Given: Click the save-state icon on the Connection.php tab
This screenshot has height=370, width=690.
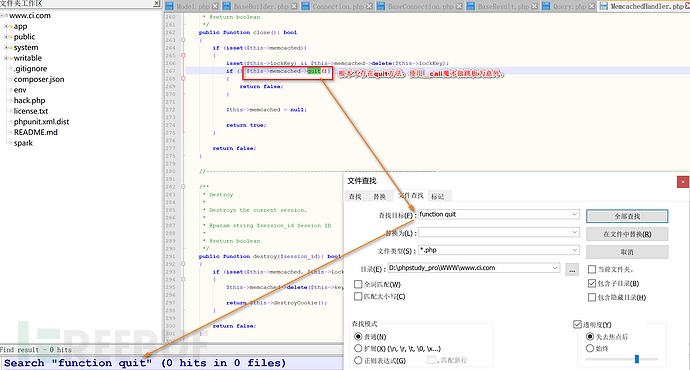Looking at the screenshot, I should pos(305,6).
